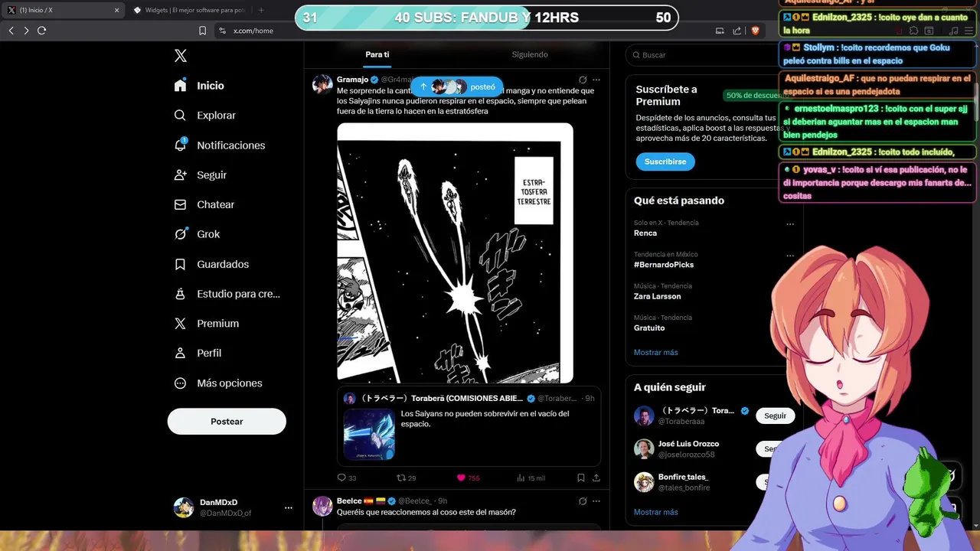Open the #BernardoPicks trend
Image resolution: width=980 pixels, height=551 pixels.
pyautogui.click(x=664, y=265)
